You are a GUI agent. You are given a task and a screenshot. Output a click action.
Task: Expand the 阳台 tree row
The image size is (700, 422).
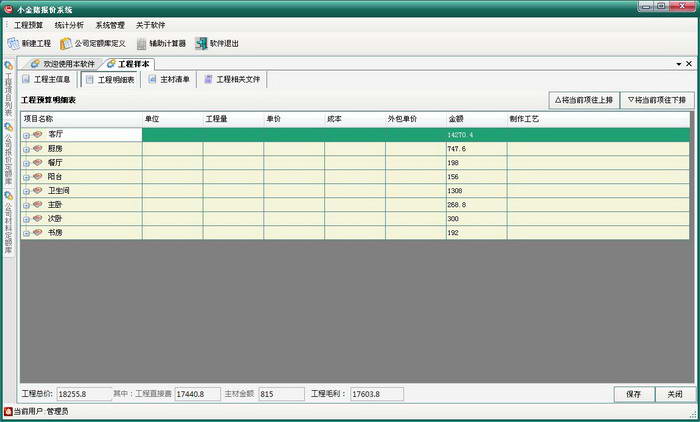click(26, 177)
